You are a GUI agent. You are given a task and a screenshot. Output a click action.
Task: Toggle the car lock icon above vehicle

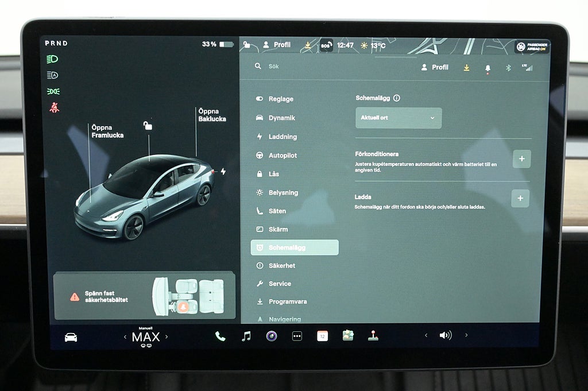point(148,125)
